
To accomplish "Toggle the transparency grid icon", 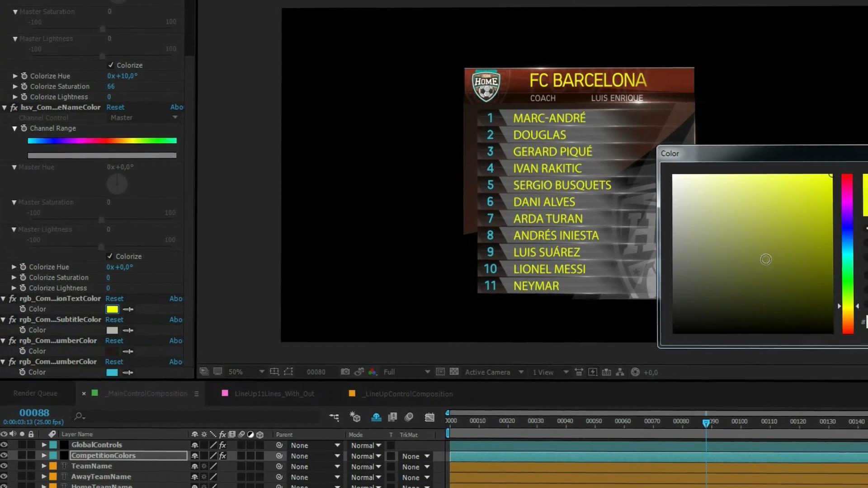I will [x=454, y=371].
